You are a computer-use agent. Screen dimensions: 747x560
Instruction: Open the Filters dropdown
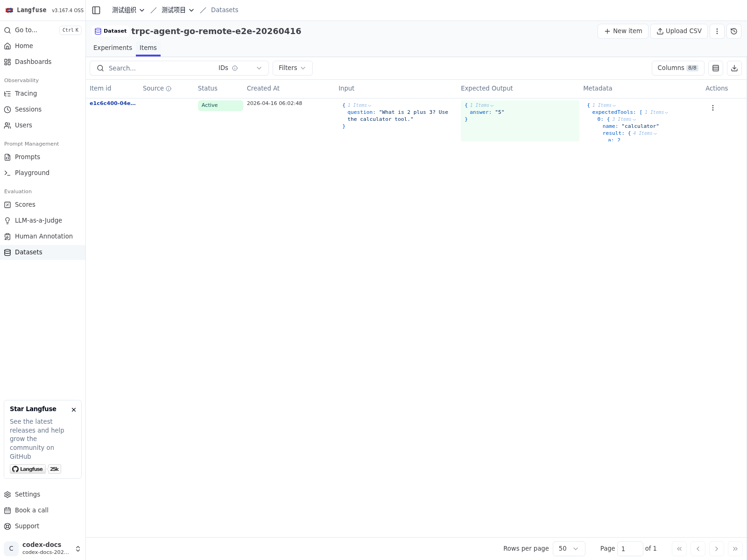pyautogui.click(x=292, y=68)
